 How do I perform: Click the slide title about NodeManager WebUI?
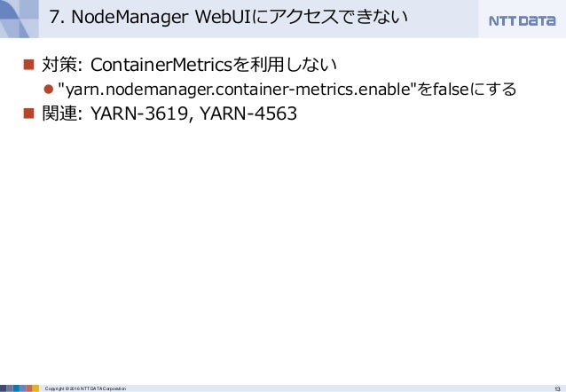coord(229,17)
